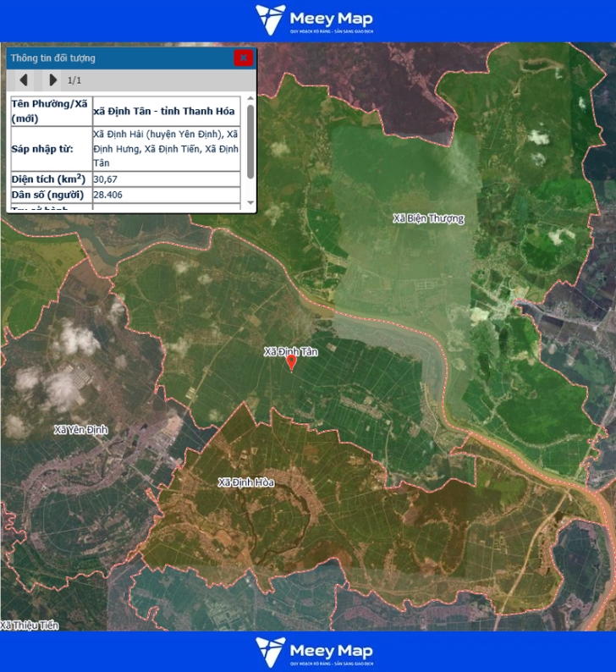The height and width of the screenshot is (672, 616).
Task: Click the Meey Map logo in header
Action: tap(315, 20)
